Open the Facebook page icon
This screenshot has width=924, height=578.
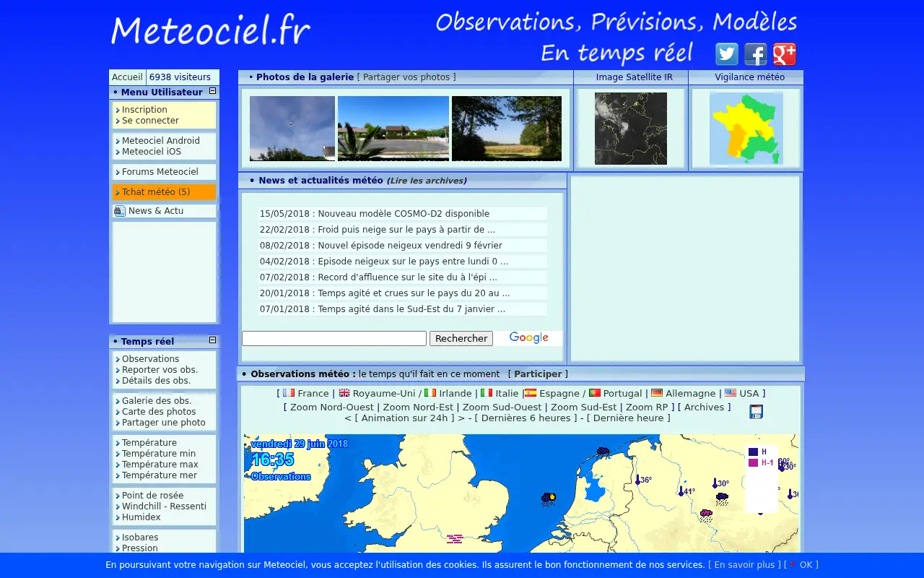(x=756, y=54)
